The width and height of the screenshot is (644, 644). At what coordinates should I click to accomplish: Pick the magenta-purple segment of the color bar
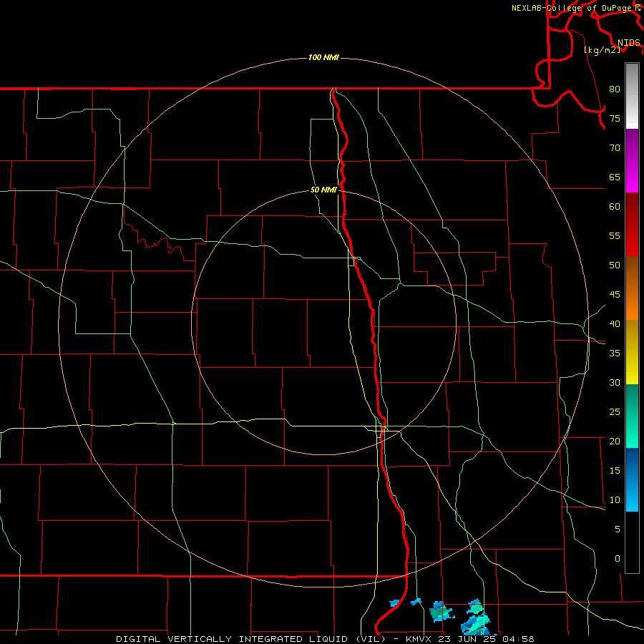coord(632,160)
